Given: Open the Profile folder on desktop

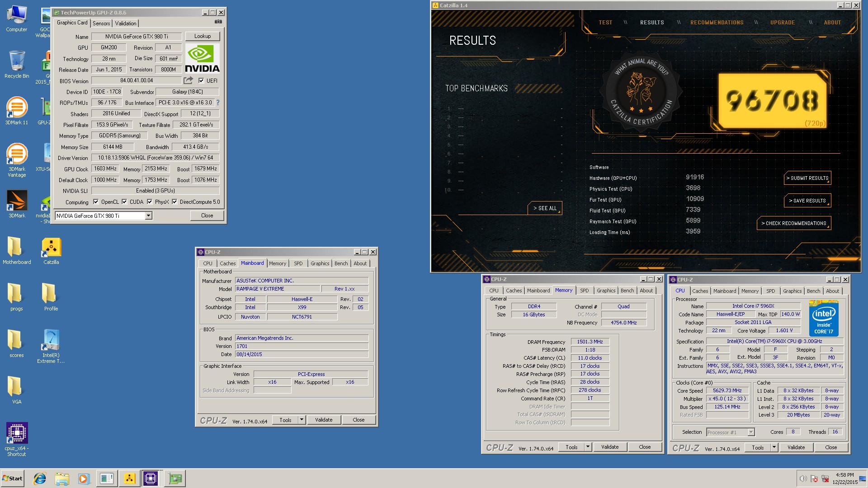Looking at the screenshot, I should point(51,297).
